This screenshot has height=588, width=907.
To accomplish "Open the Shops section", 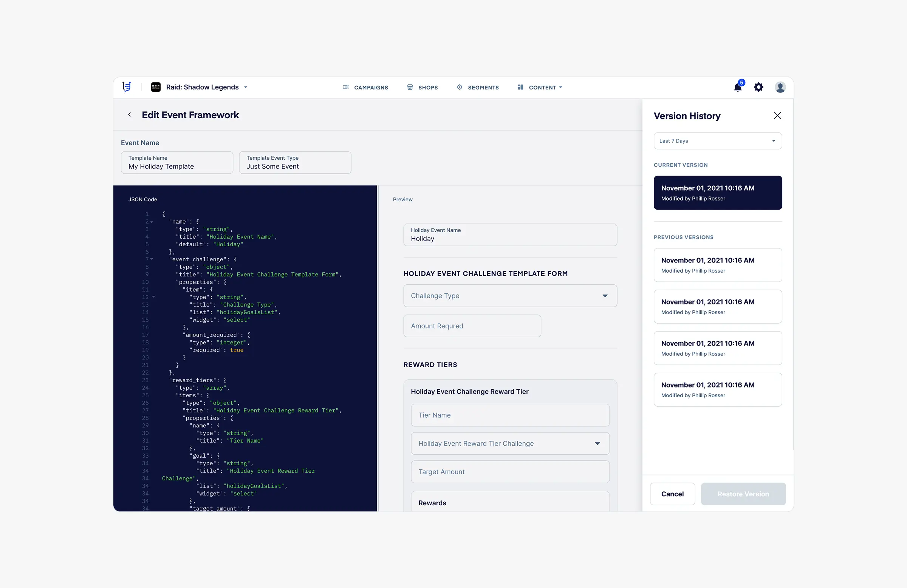I will click(x=422, y=87).
